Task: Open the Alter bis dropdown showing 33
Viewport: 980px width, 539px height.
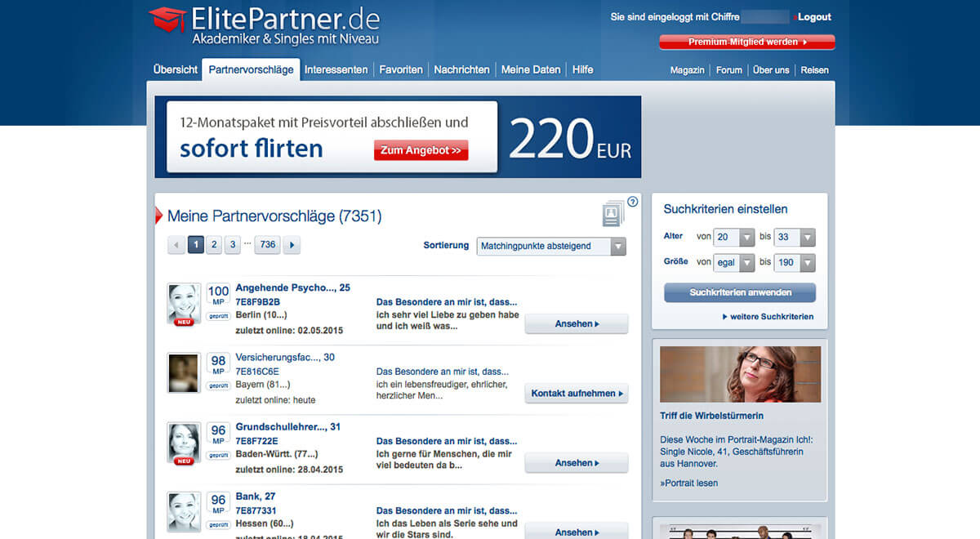Action: (x=794, y=238)
